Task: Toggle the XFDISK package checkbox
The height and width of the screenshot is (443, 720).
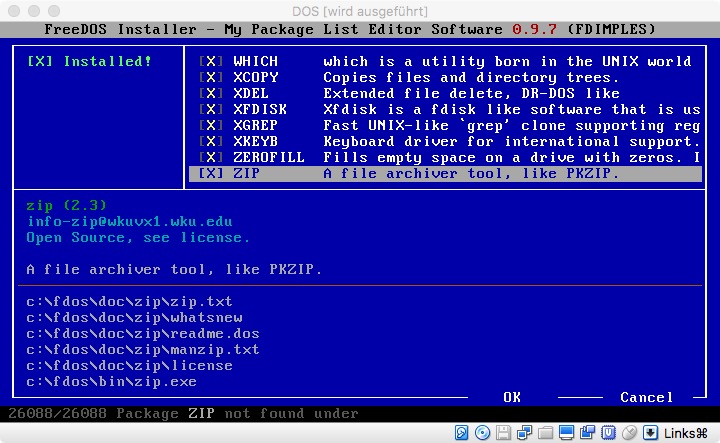Action: tap(211, 110)
